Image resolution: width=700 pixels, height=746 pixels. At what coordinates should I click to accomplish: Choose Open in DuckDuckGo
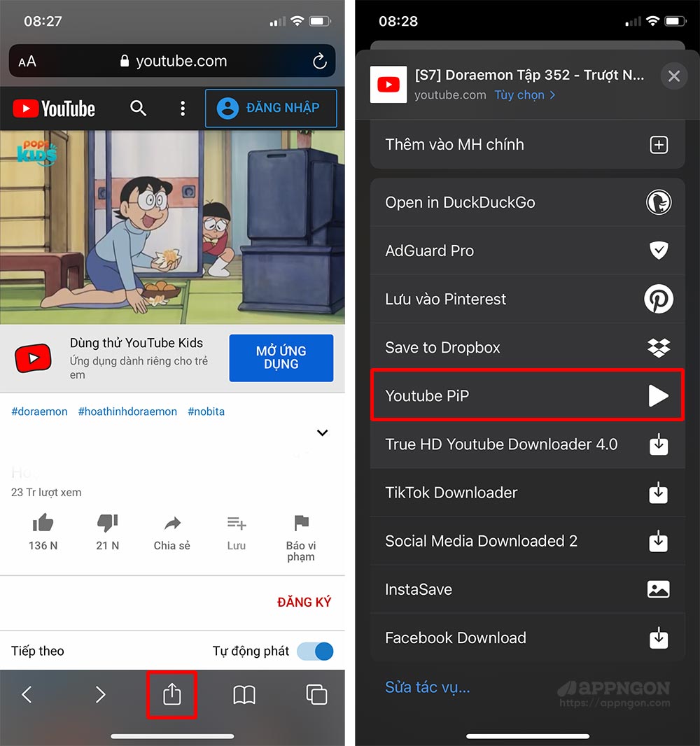tap(527, 202)
